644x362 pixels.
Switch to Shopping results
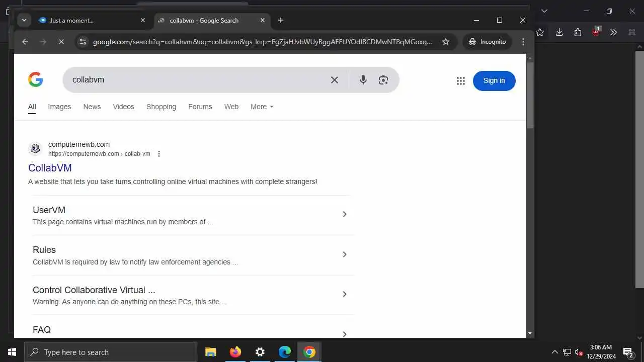pyautogui.click(x=161, y=107)
